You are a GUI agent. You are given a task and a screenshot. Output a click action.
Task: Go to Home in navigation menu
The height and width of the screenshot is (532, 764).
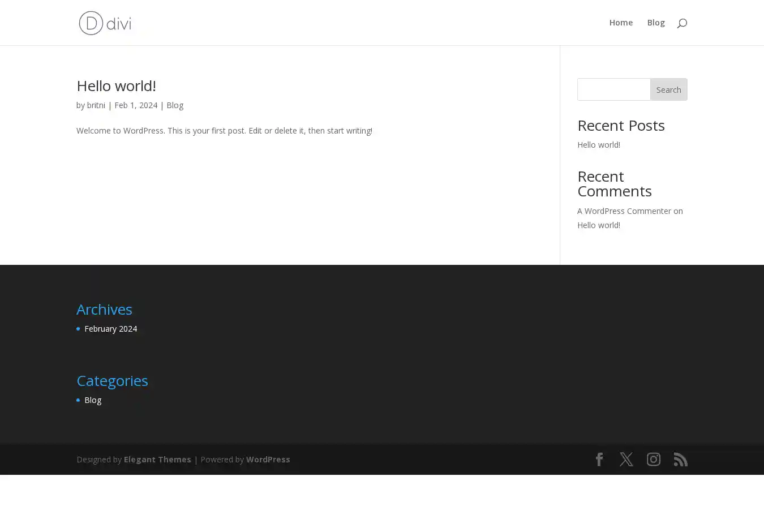(x=621, y=23)
